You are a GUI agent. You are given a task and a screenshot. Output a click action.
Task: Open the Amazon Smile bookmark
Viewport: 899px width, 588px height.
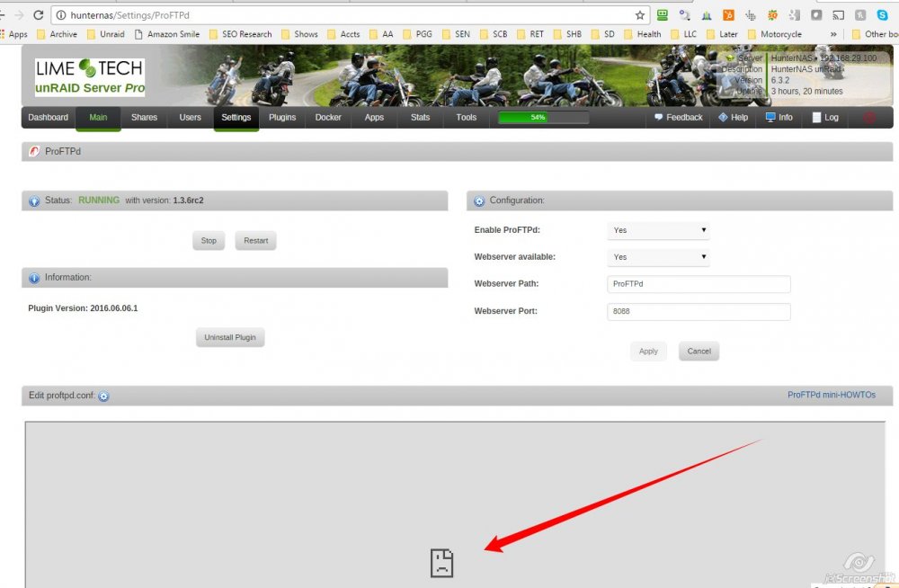point(167,34)
